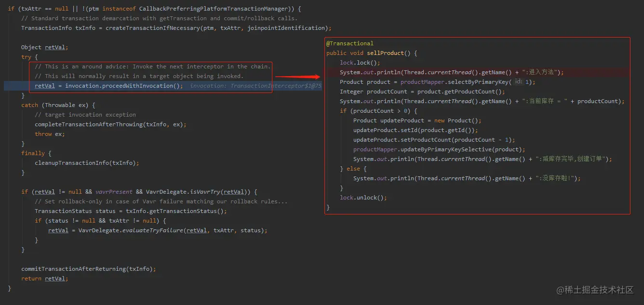
Task: Click 'public void sellProduct()' method signature
Action: click(x=372, y=53)
